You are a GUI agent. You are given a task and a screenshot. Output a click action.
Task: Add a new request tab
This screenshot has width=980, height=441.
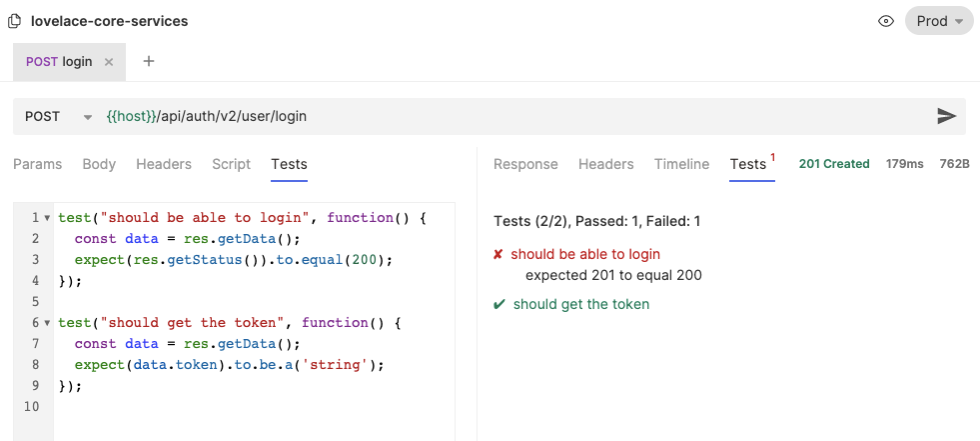(x=149, y=61)
